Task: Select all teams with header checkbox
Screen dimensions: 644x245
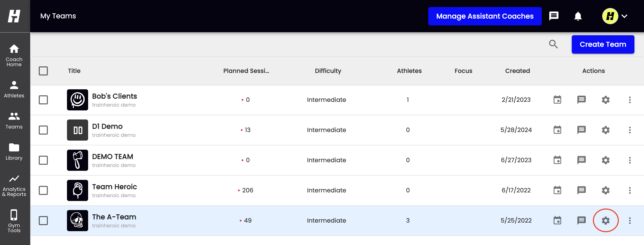Action: 43,71
